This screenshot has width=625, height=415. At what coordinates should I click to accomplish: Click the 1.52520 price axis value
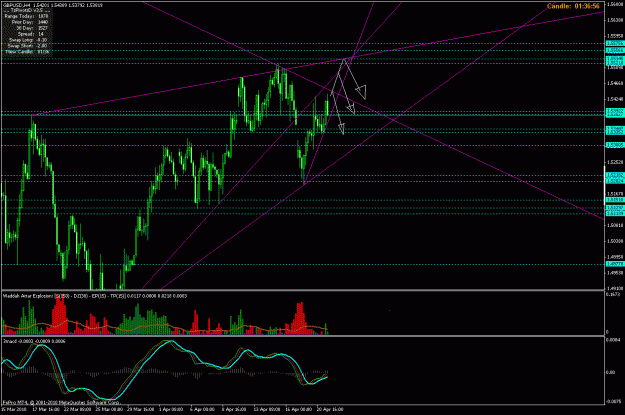[x=616, y=162]
